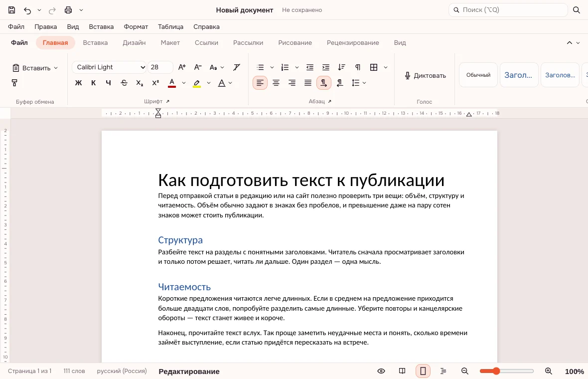Open the Таблица menu
588x379 pixels.
click(x=170, y=26)
